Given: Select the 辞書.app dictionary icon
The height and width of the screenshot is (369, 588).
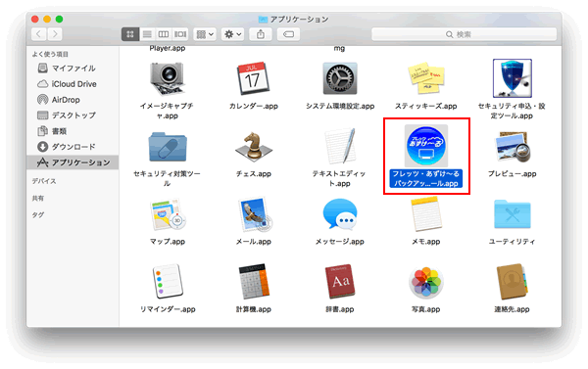Looking at the screenshot, I should [x=340, y=282].
